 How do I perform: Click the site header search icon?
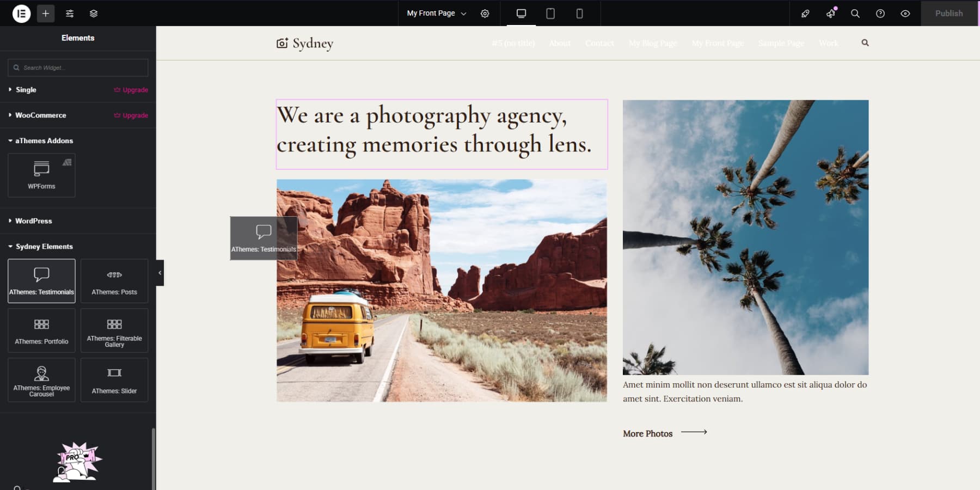[865, 42]
